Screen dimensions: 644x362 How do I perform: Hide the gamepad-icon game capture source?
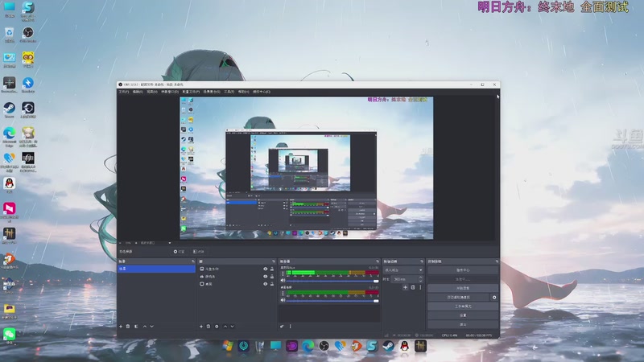[x=266, y=277]
